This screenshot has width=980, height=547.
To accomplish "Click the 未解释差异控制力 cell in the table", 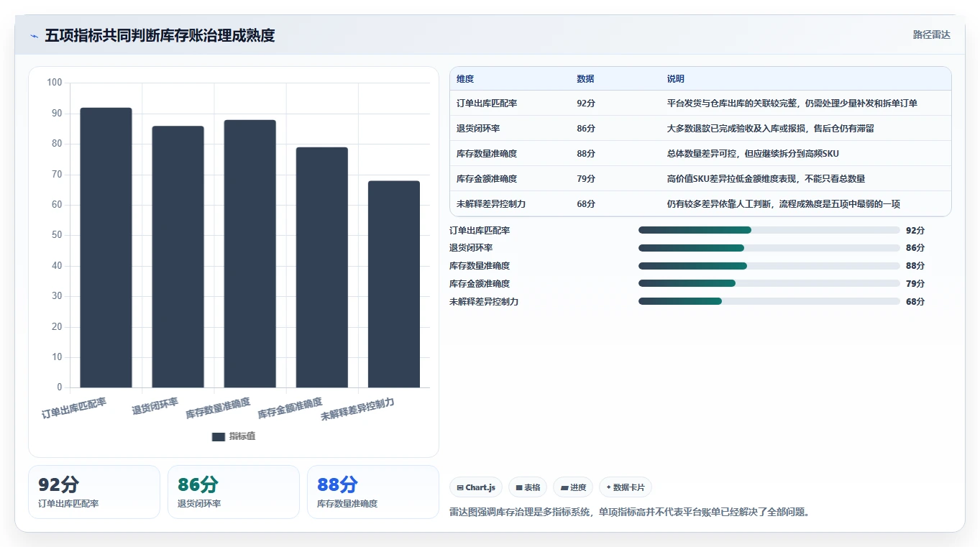I will coord(491,204).
